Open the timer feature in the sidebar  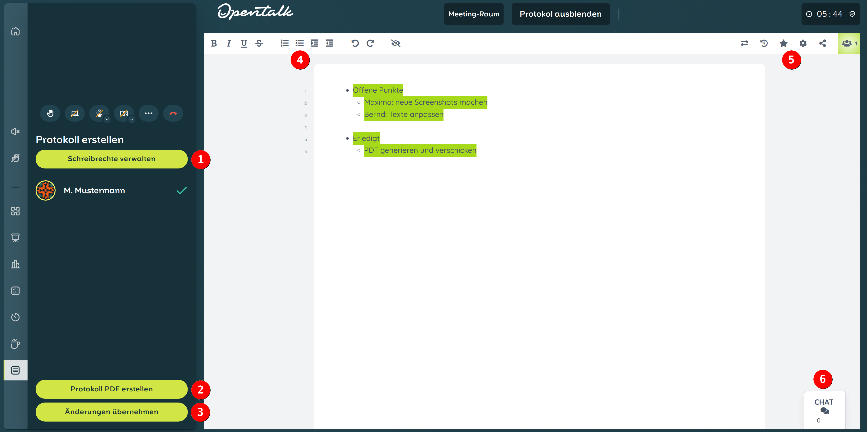15,317
